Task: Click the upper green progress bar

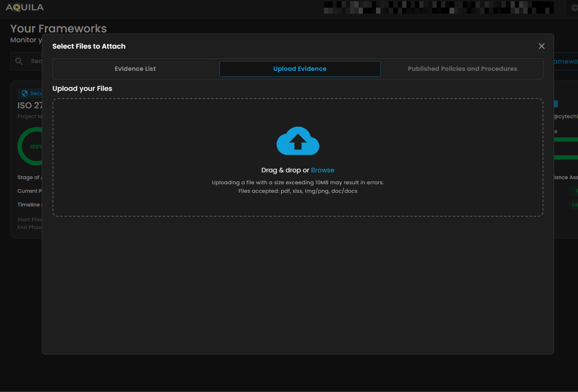Action: tap(566, 139)
